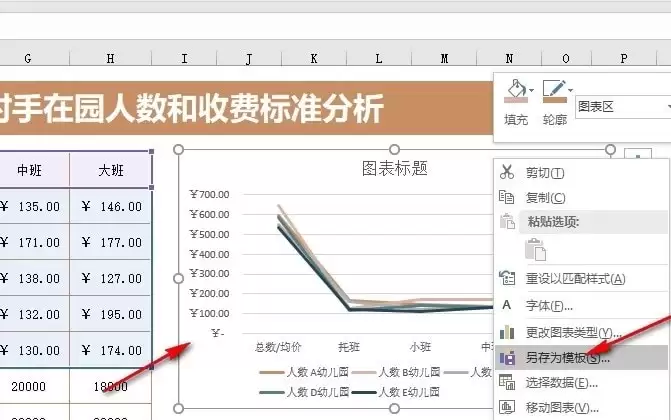Click the 大班 header cell
The width and height of the screenshot is (671, 420).
click(111, 170)
